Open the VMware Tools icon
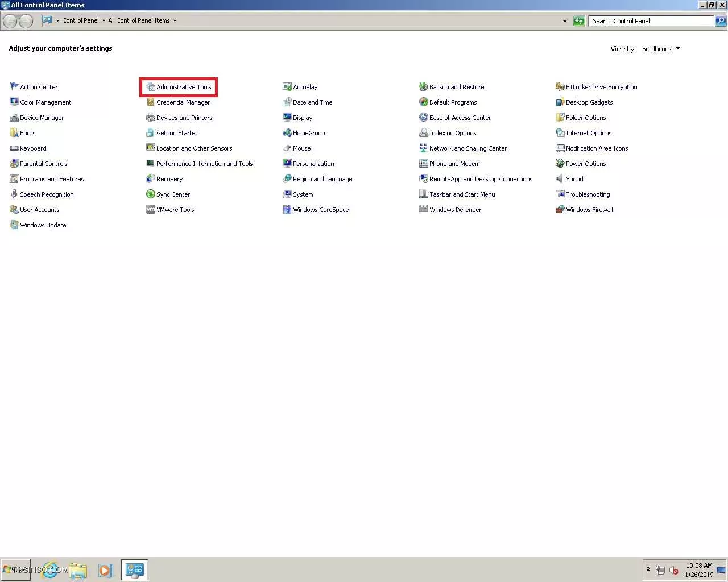The width and height of the screenshot is (728, 582). tap(151, 209)
